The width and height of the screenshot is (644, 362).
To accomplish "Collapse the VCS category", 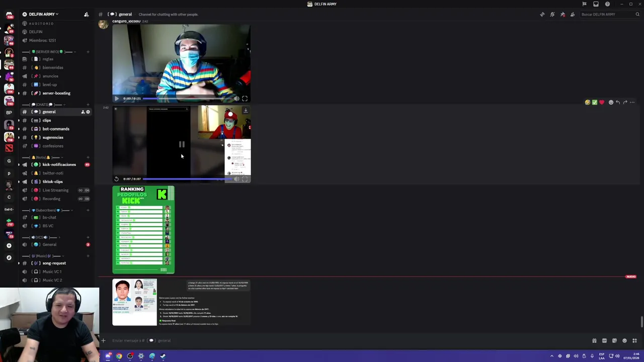I will pyautogui.click(x=40, y=237).
